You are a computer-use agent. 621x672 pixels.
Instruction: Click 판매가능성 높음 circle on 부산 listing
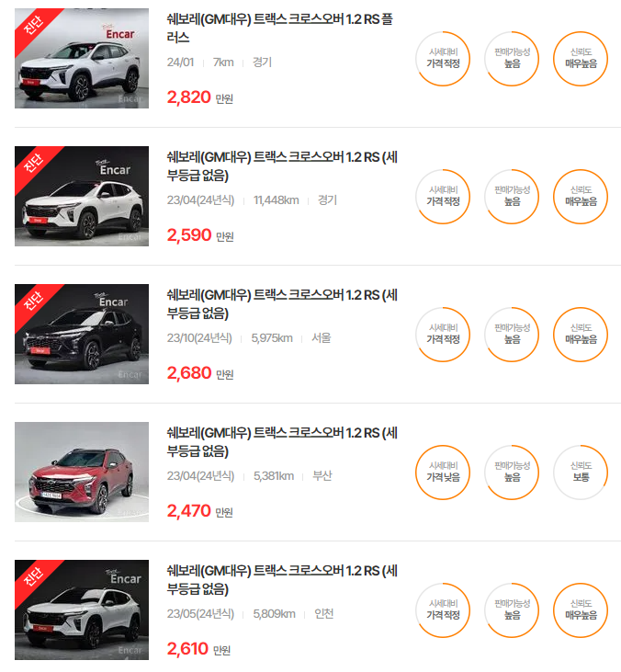click(x=512, y=473)
